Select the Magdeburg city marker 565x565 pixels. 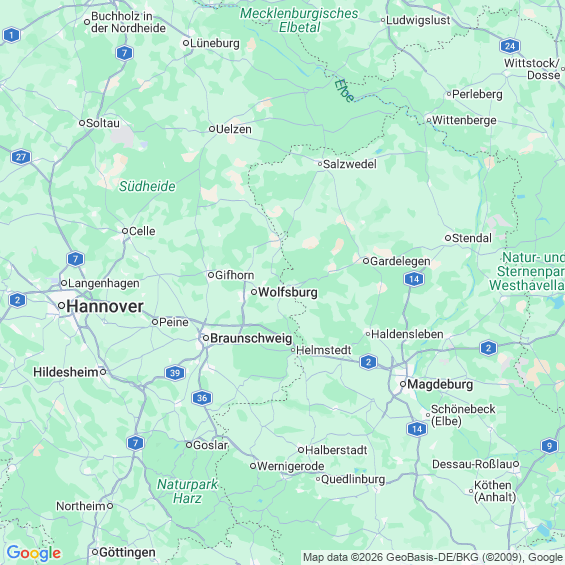pos(403,384)
